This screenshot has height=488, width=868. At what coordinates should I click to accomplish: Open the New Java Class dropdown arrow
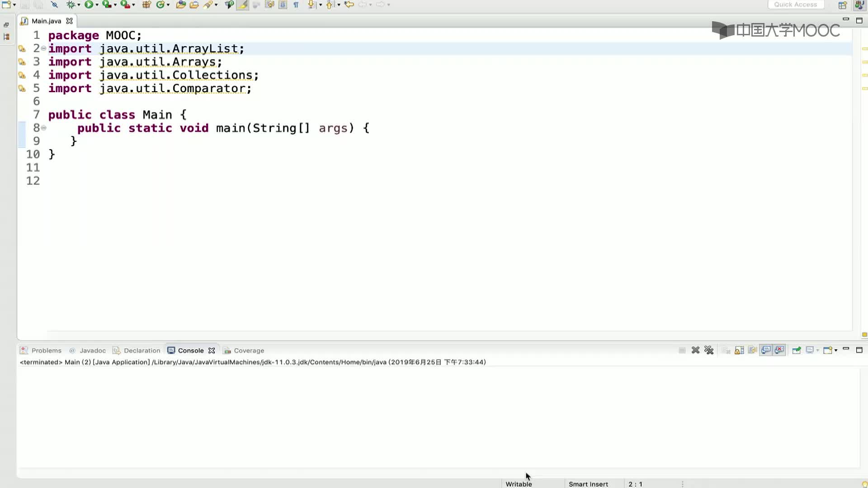pyautogui.click(x=168, y=5)
